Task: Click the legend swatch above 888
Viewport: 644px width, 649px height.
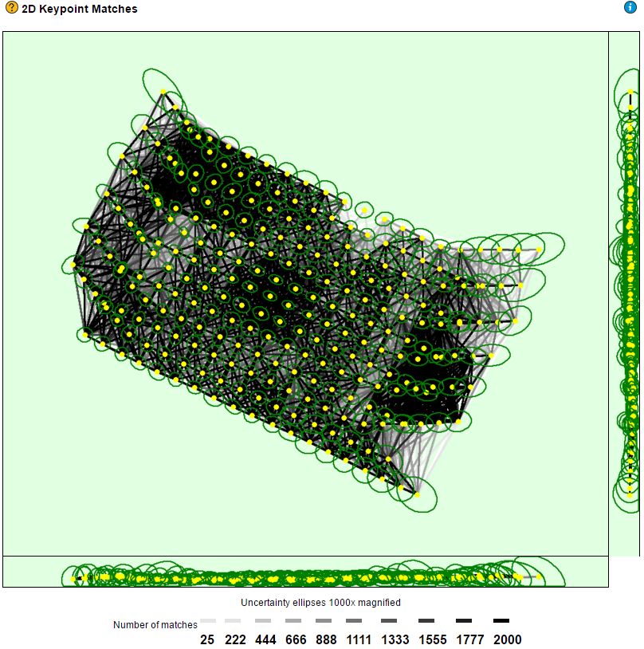Action: coord(324,620)
